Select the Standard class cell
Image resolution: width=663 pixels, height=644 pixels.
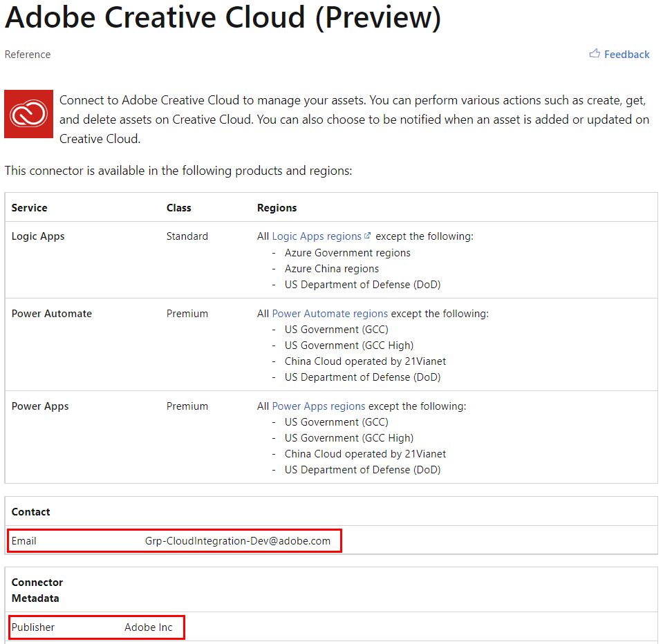tap(187, 236)
